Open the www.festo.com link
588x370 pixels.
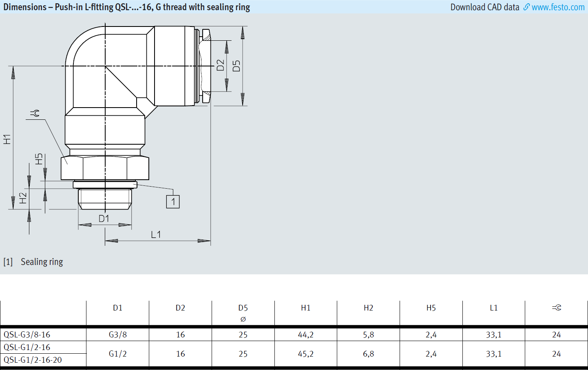tap(558, 7)
